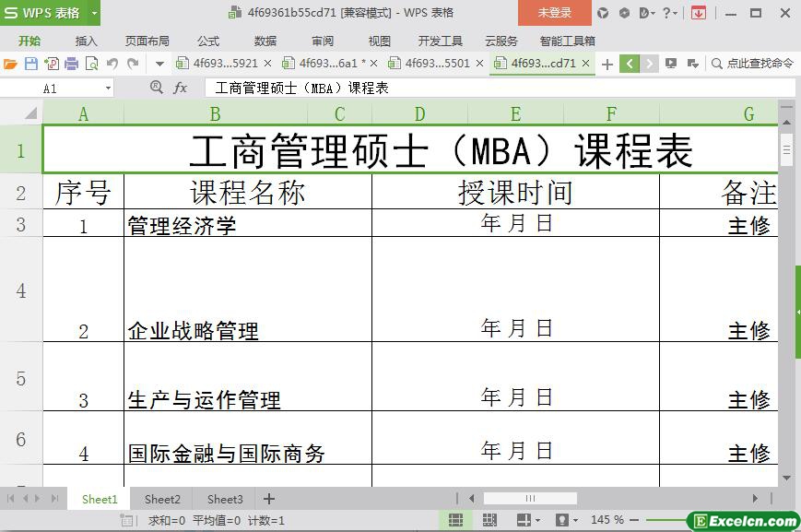Viewport: 801px width, 532px height.
Task: Click the 点此查找命令 search box
Action: click(x=752, y=64)
